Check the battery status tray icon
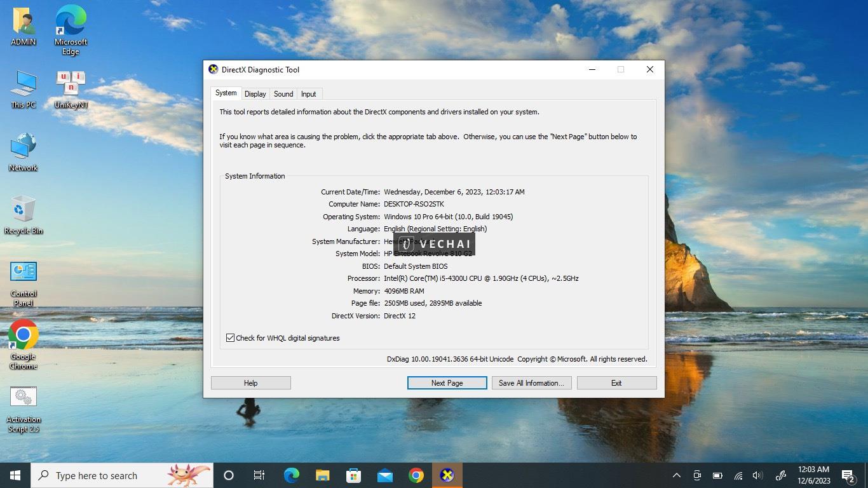Image resolution: width=868 pixels, height=488 pixels. [717, 475]
